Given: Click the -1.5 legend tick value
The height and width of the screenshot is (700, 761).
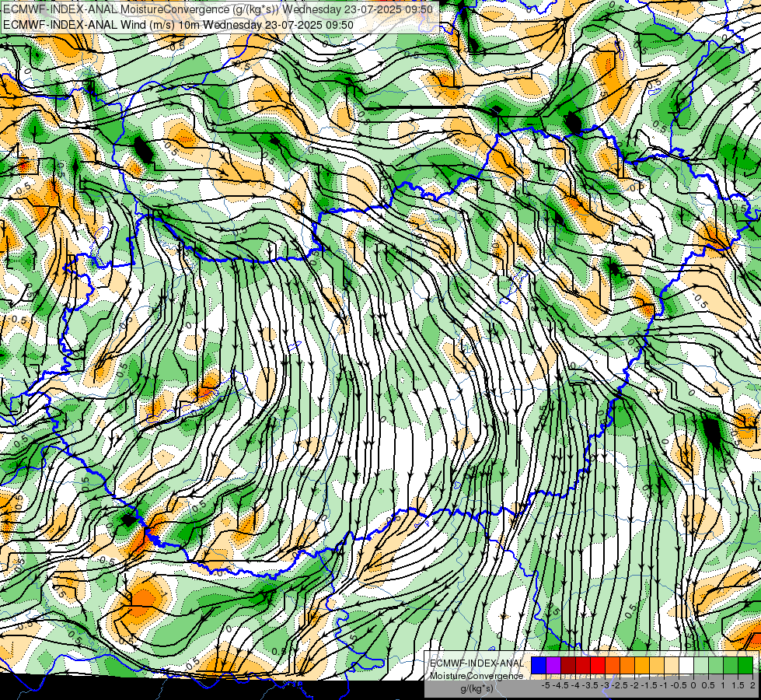Looking at the screenshot, I should click(649, 685).
